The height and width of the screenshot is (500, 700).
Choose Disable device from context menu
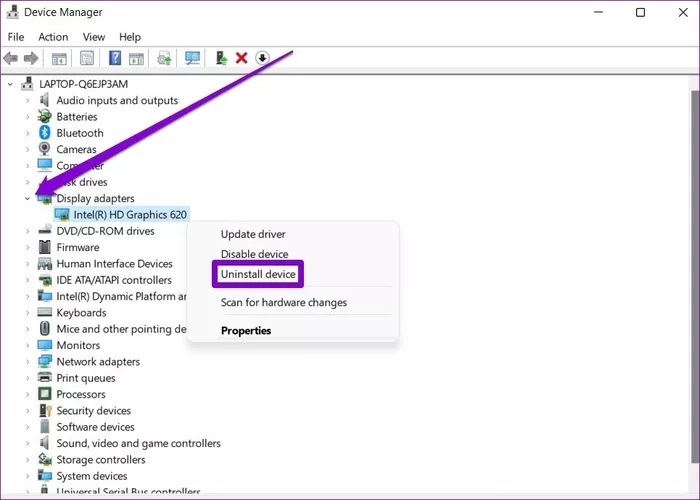coord(254,254)
